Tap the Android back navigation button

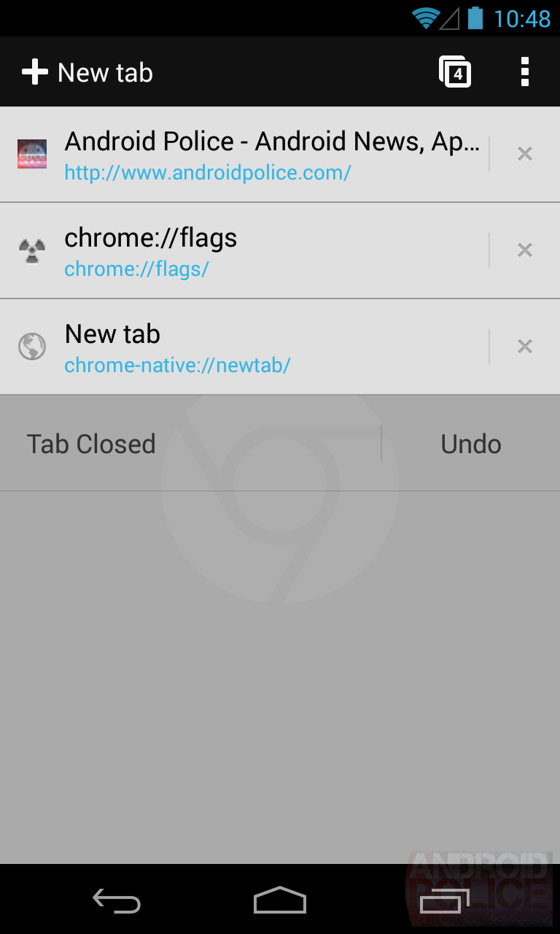pyautogui.click(x=117, y=901)
